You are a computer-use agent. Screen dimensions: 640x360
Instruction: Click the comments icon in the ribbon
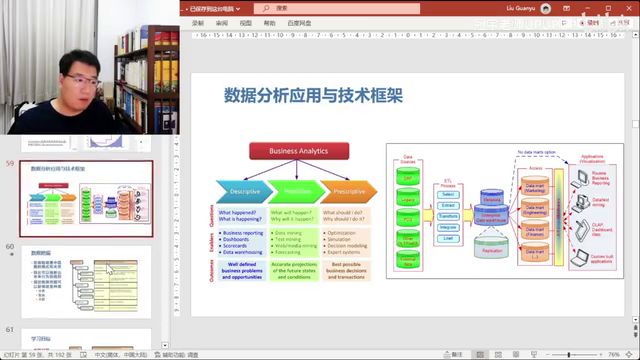tap(564, 23)
